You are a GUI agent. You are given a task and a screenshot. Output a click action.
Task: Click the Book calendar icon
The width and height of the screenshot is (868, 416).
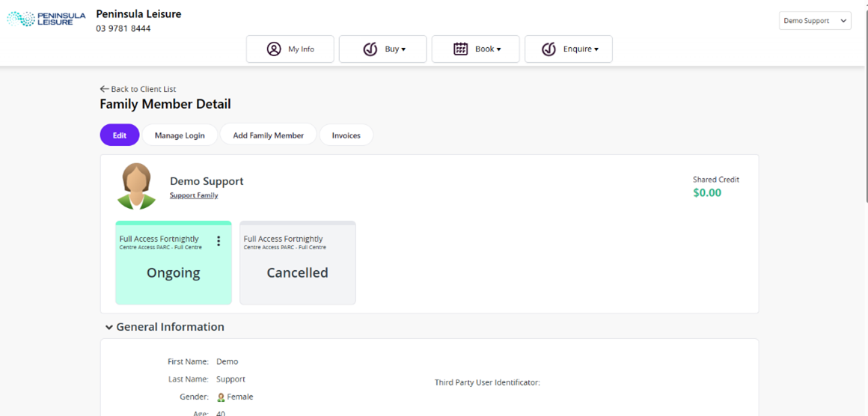point(461,49)
